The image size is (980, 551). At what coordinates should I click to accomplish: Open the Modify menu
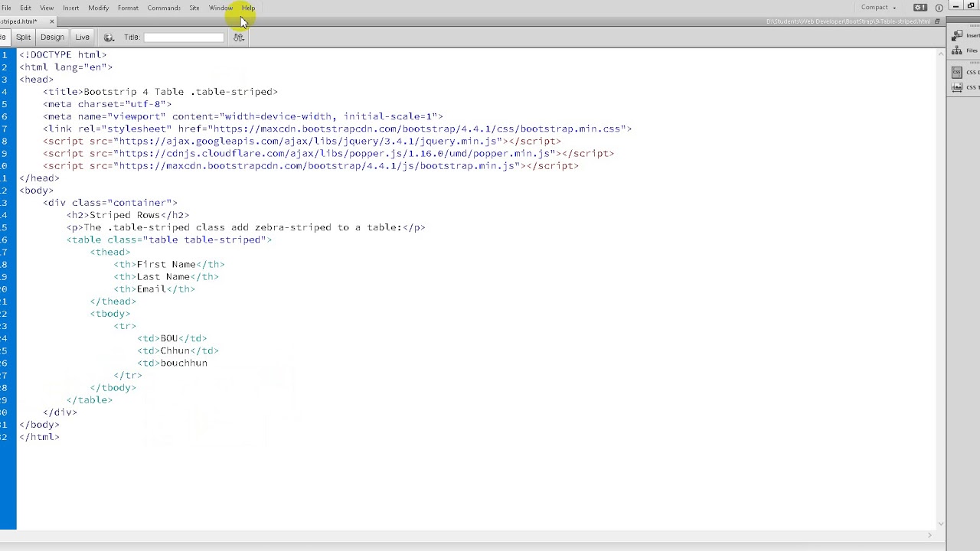pyautogui.click(x=98, y=8)
